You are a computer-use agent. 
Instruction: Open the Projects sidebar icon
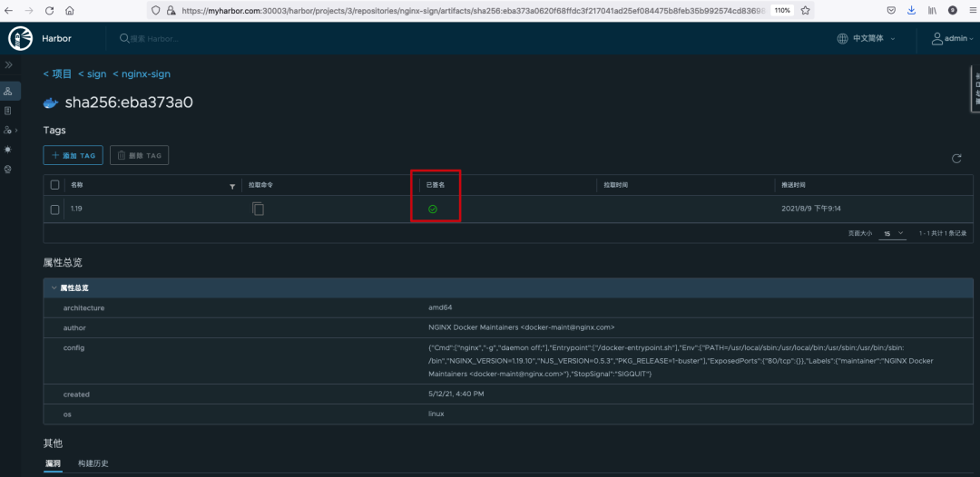pyautogui.click(x=8, y=92)
